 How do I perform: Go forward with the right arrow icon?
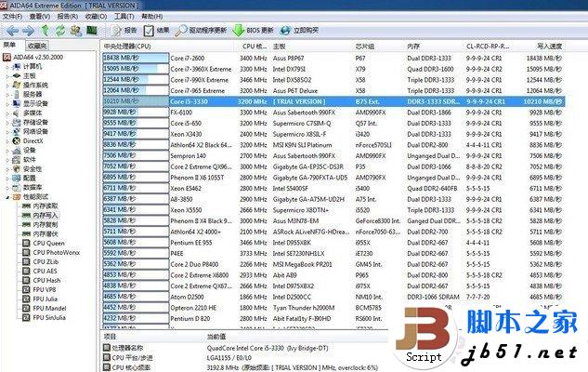point(28,31)
